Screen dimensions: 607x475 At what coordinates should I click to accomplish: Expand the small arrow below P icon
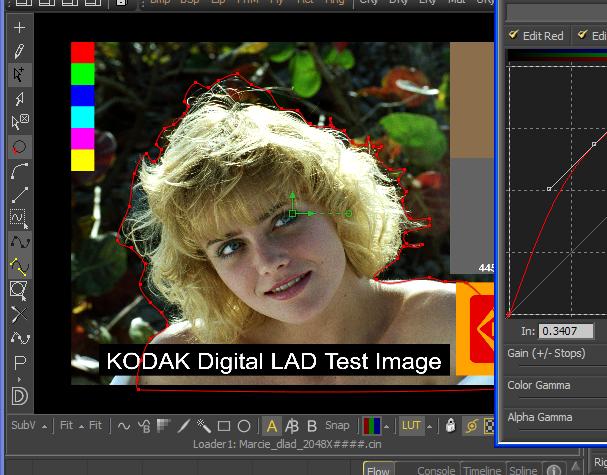tap(19, 379)
